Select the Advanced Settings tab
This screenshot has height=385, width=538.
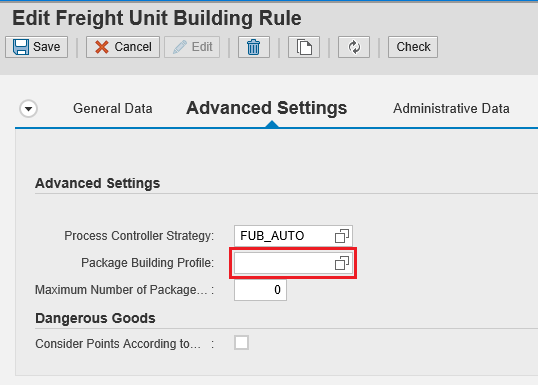coord(267,108)
